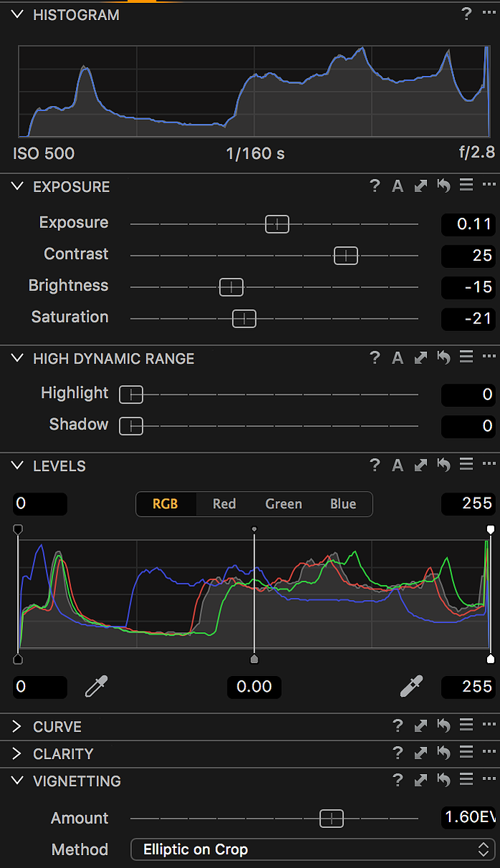Click Levels output black point field top-left
The width and height of the screenshot is (500, 868).
tap(40, 503)
